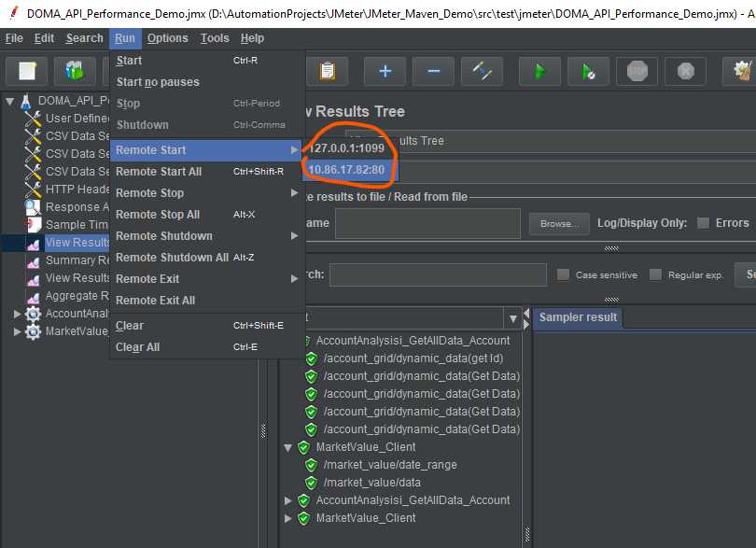The image size is (756, 548).
Task: Click the green shield next to /market_value/date_range
Action: pyautogui.click(x=311, y=465)
